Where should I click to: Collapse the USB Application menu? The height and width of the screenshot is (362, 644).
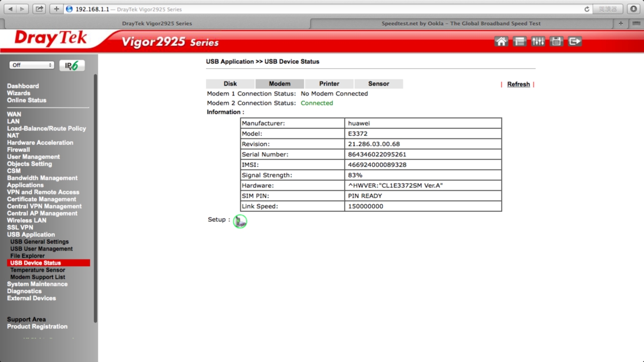[x=31, y=234]
